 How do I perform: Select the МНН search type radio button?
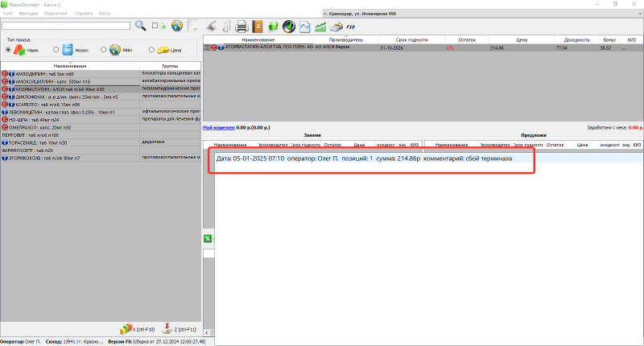click(104, 50)
